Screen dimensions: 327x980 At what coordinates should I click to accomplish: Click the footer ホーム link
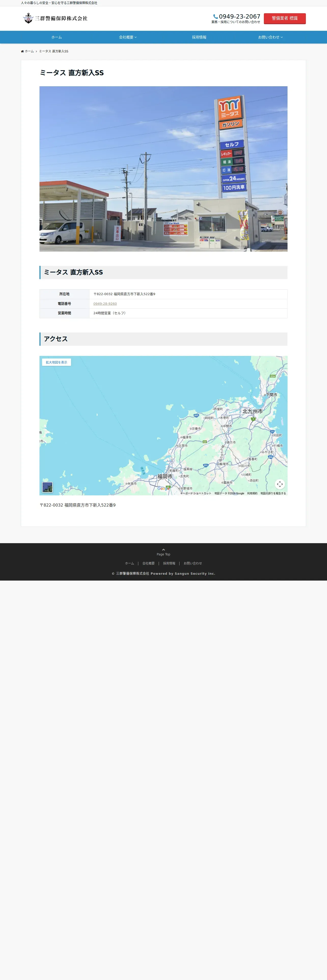click(129, 564)
